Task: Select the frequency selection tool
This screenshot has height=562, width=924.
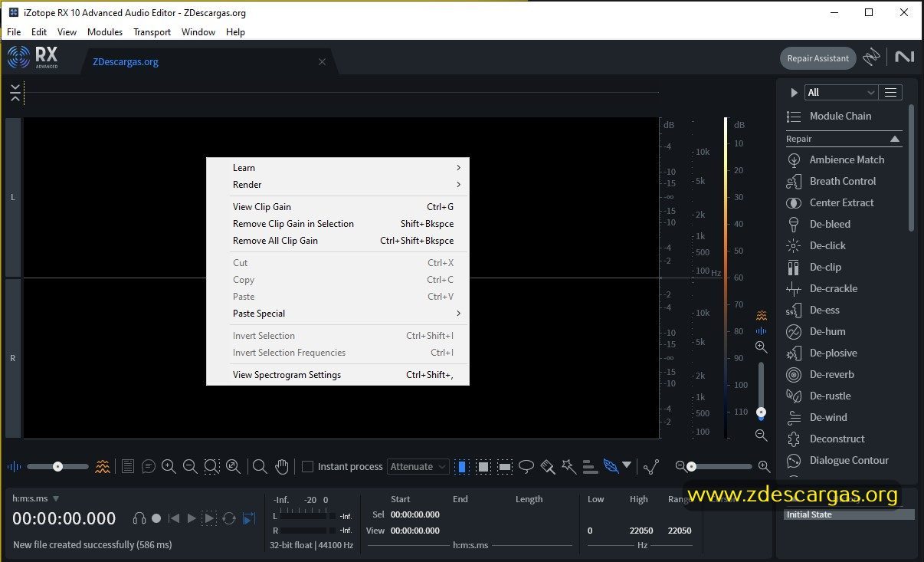Action: [505, 466]
